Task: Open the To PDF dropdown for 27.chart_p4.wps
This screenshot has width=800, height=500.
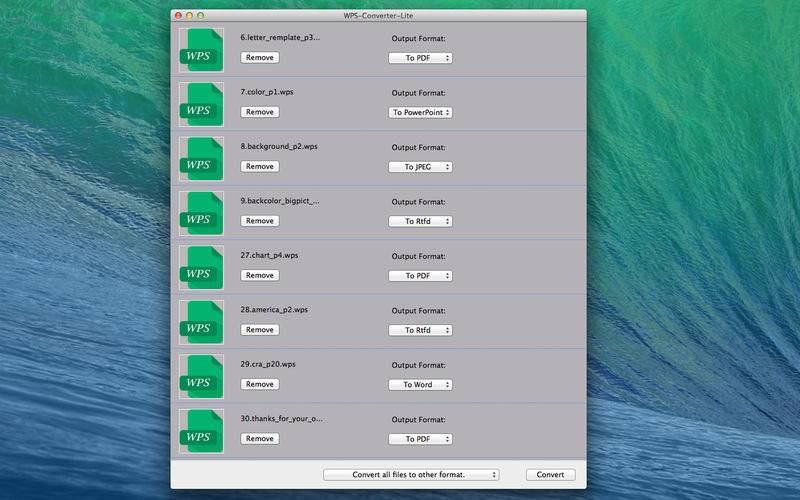Action: tap(420, 276)
